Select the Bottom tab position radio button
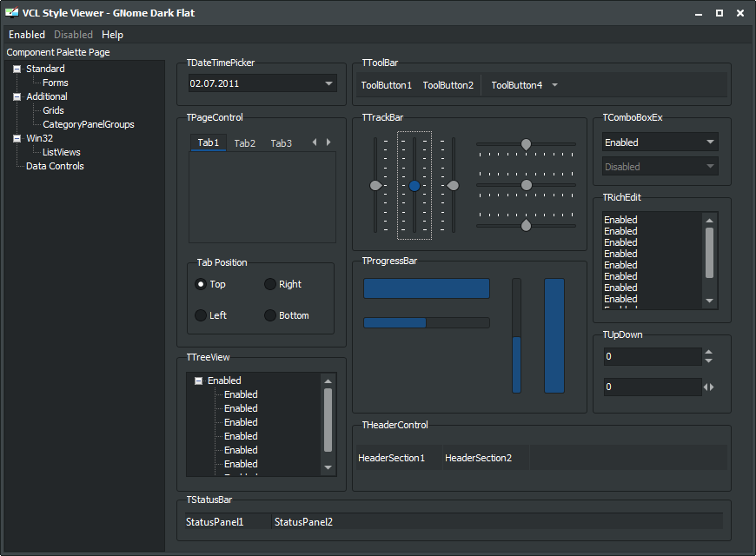756x556 pixels. [270, 315]
